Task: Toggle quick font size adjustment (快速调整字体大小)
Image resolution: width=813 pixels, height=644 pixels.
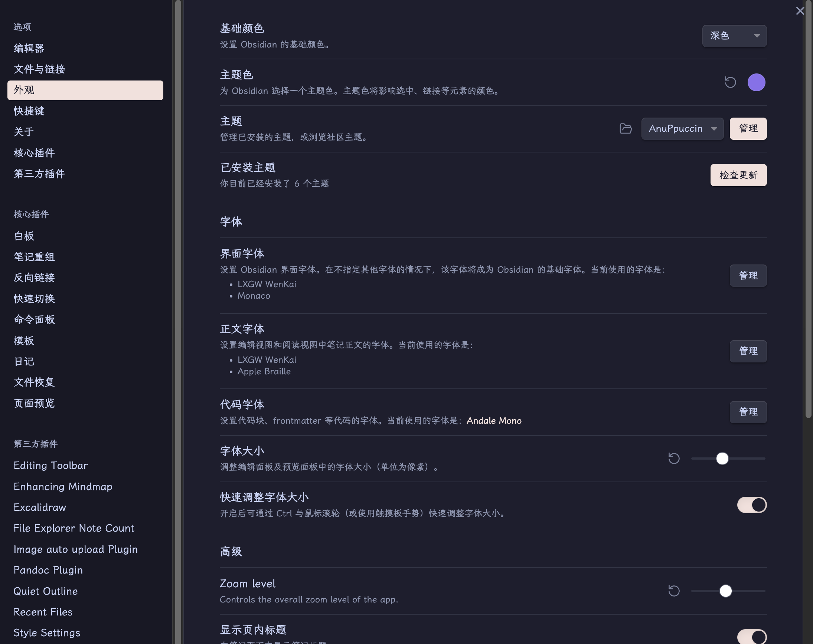Action: (751, 505)
